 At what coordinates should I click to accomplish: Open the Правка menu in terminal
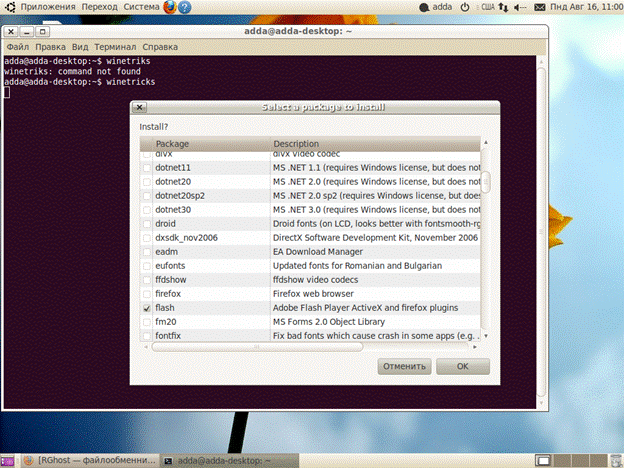pyautogui.click(x=51, y=47)
